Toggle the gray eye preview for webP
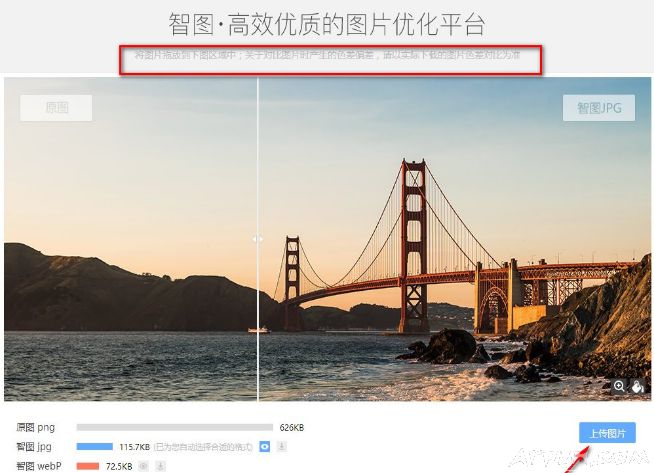654x473 pixels. [x=143, y=466]
